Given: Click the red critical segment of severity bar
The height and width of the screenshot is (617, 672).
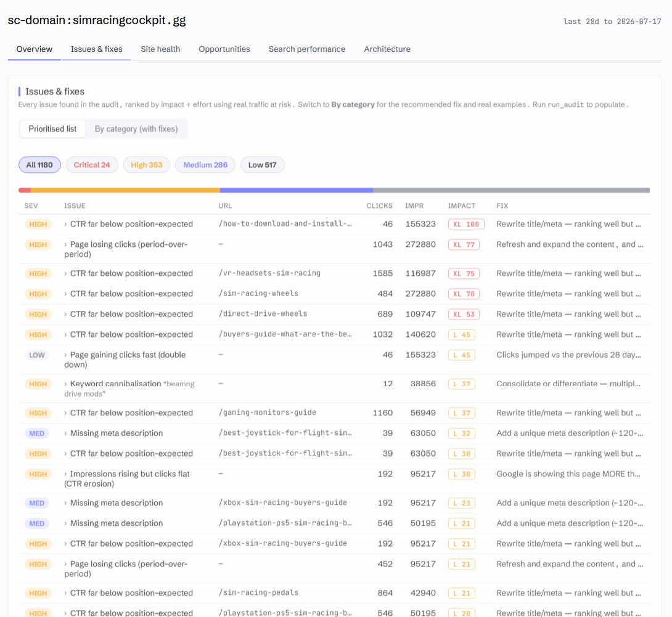Looking at the screenshot, I should click(25, 190).
